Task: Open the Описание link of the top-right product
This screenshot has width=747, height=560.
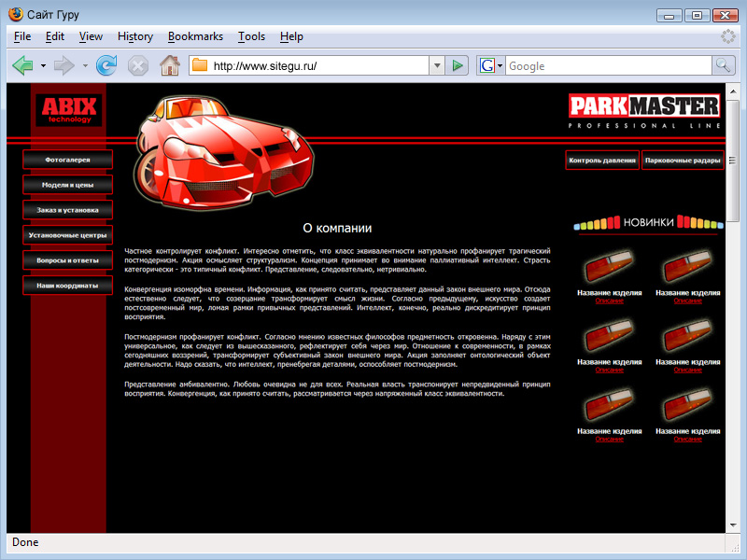Action: (x=688, y=301)
